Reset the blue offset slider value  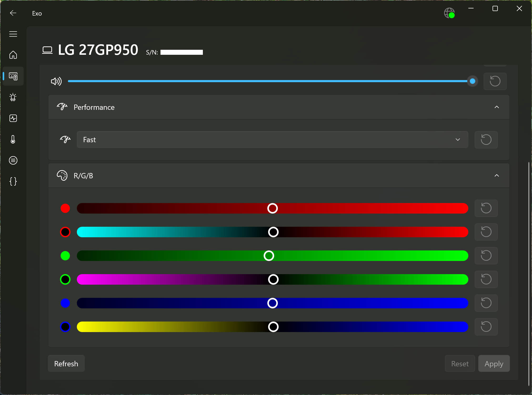486,327
